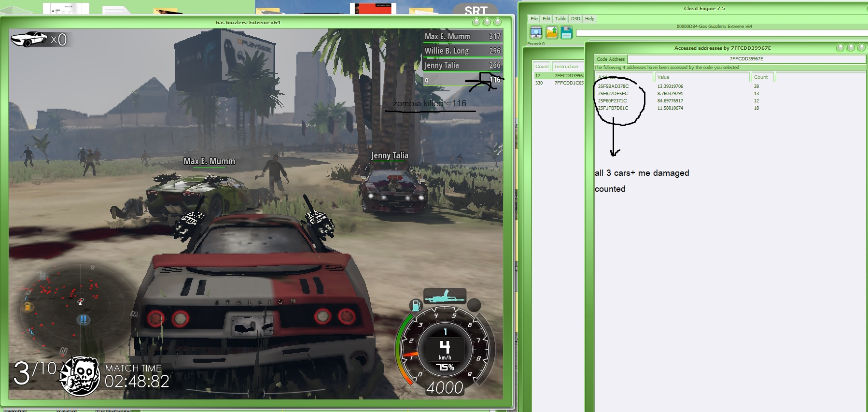Click the white car icon top-left
Viewport: 868px width, 412px height.
(x=28, y=39)
